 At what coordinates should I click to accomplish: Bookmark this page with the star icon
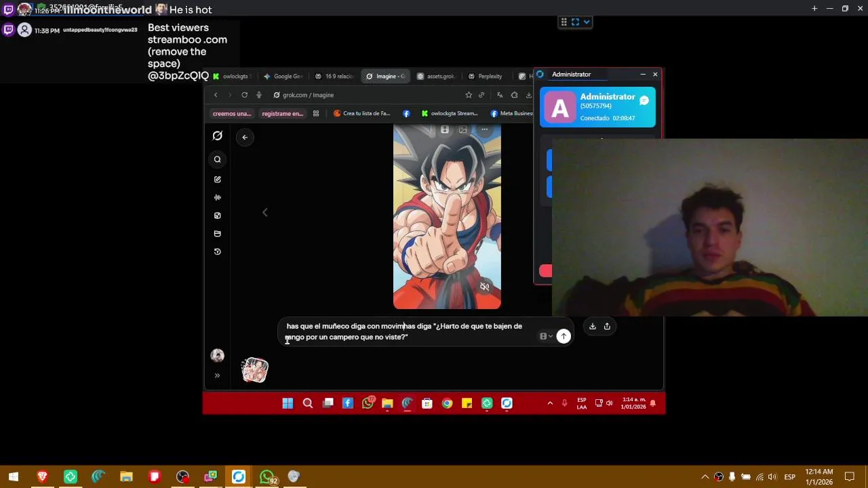point(468,95)
